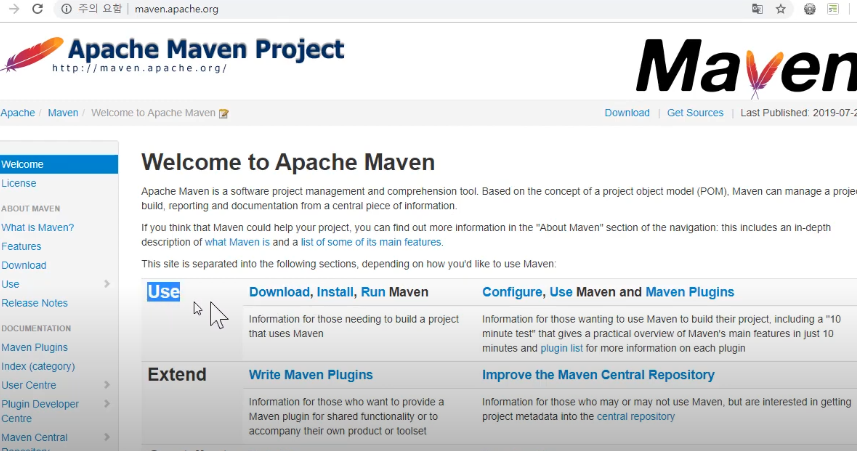Open the round globe extension icon

point(809,9)
